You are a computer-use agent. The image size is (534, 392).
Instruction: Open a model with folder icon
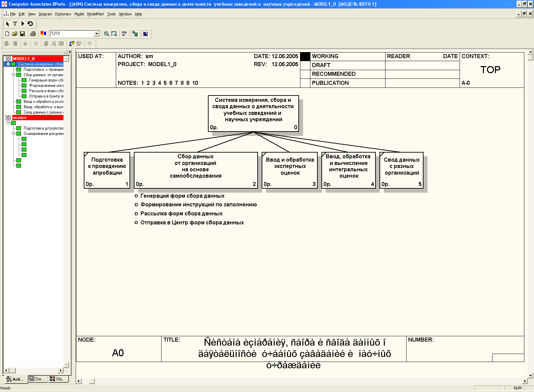coord(15,34)
